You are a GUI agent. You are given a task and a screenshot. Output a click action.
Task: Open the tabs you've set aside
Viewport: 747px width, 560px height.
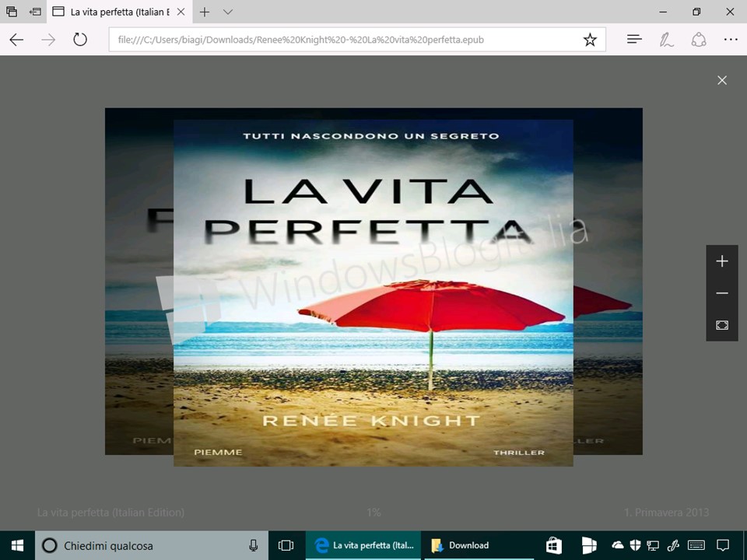[12, 12]
